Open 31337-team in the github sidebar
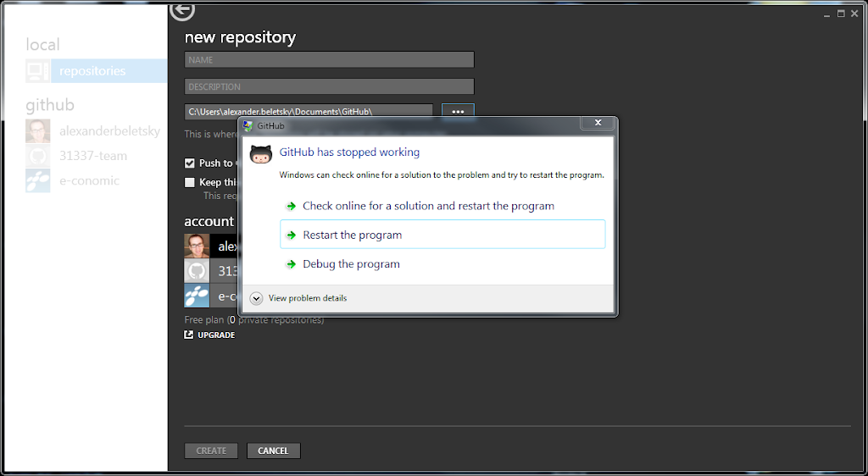Screen dimensions: 868x476 pos(93,156)
